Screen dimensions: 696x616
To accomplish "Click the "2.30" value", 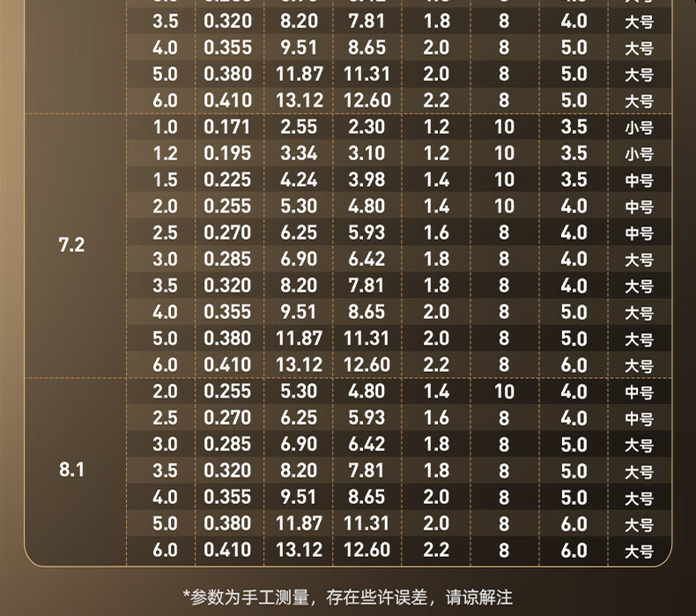I will coord(367,127).
